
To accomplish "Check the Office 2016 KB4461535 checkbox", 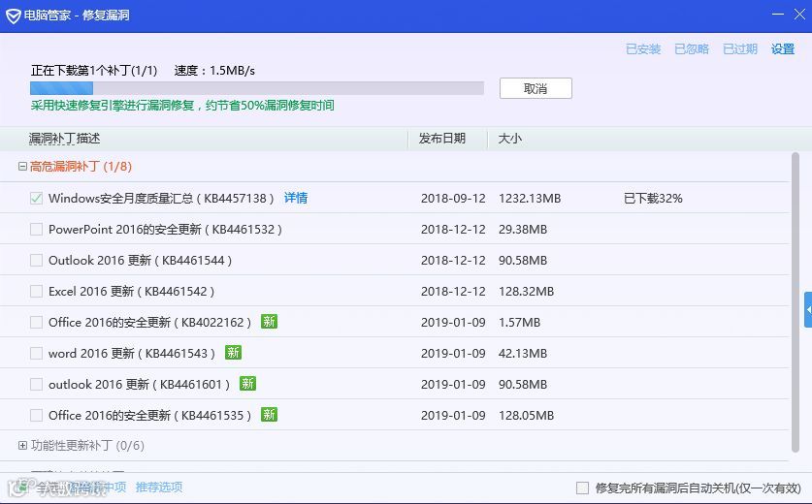I will coord(36,416).
